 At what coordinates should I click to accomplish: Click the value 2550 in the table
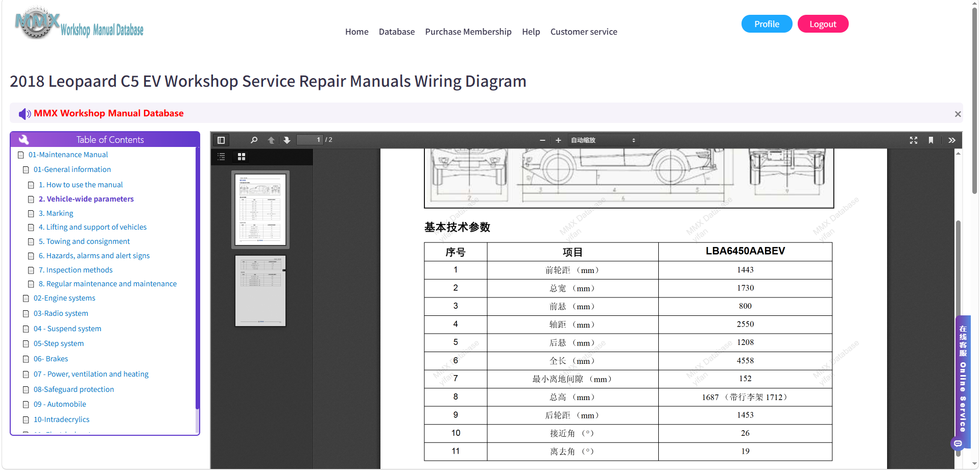pos(745,324)
